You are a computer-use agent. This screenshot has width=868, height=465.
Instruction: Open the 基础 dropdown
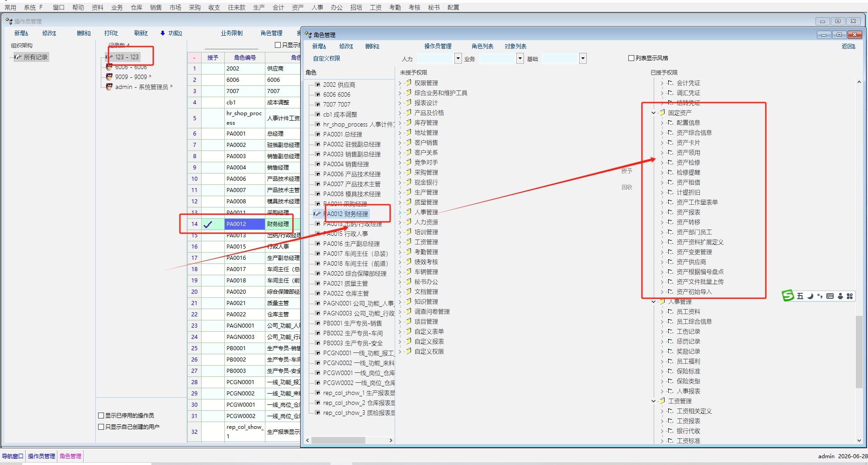click(583, 58)
